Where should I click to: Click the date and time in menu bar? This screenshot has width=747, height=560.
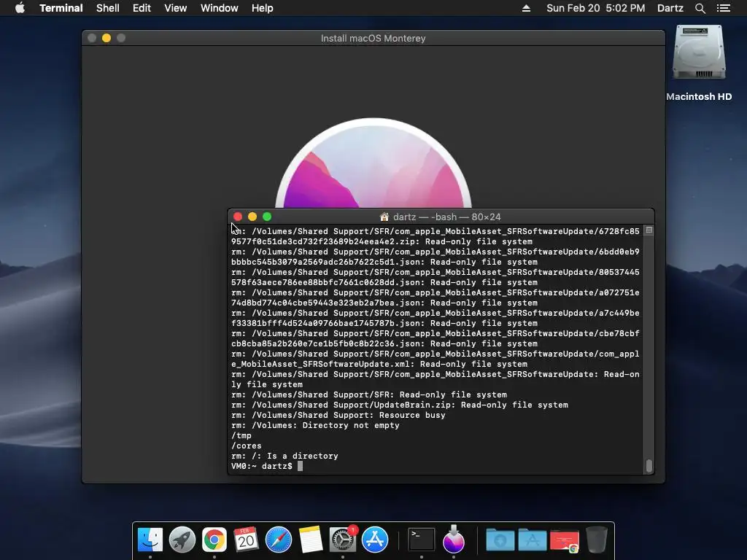pos(595,8)
